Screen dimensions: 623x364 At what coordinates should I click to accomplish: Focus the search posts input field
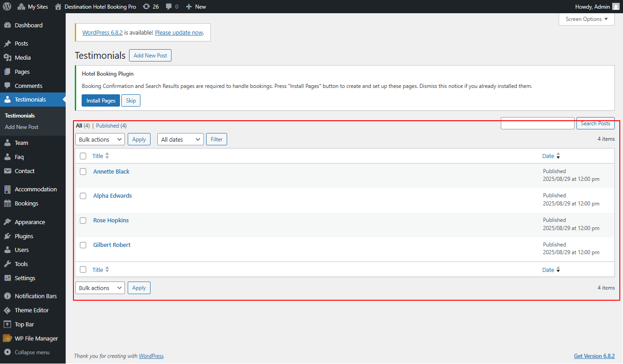538,123
